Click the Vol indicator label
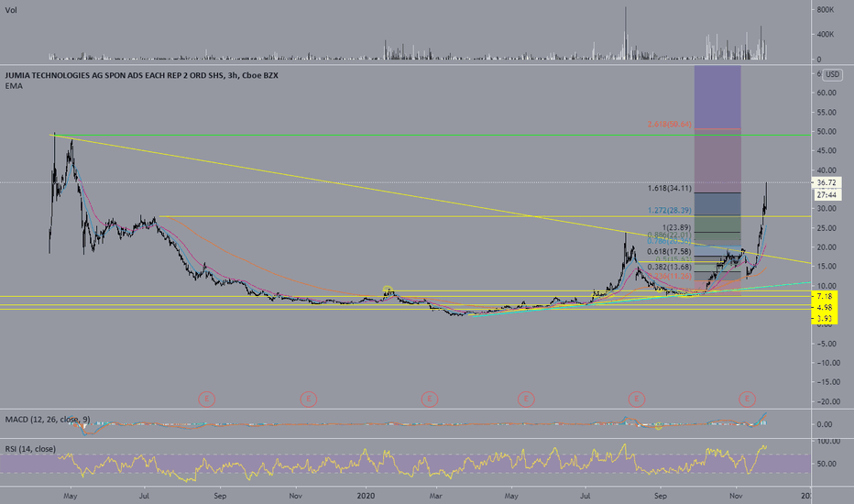 (11, 10)
